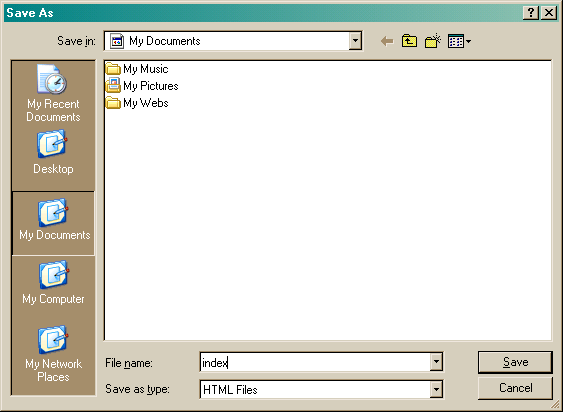Click the Save button
This screenshot has width=563, height=412.
[x=515, y=362]
